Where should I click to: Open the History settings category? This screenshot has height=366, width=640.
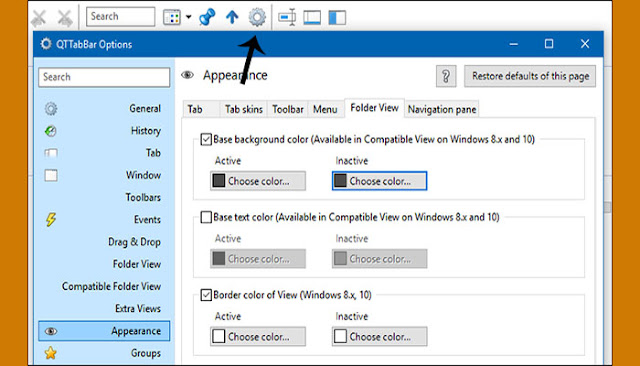point(146,131)
